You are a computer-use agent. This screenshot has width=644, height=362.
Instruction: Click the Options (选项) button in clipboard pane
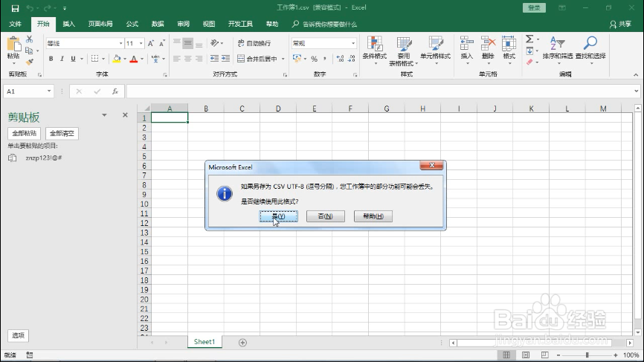click(18, 335)
